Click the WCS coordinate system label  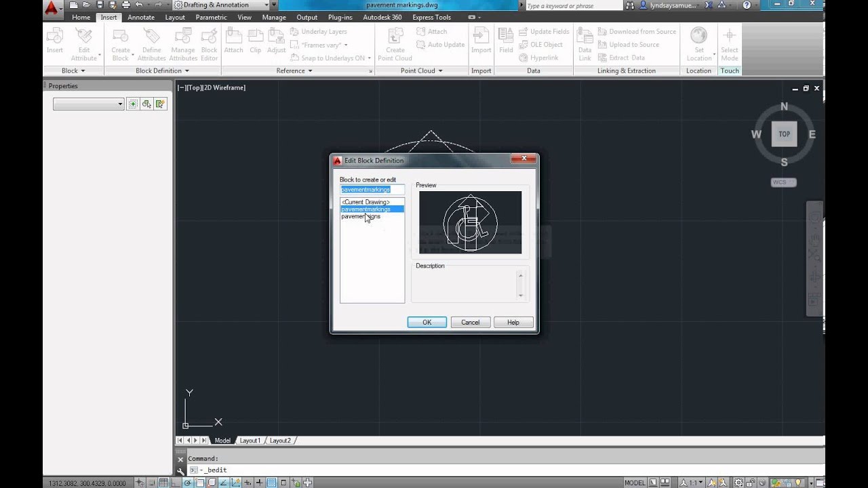(x=784, y=182)
